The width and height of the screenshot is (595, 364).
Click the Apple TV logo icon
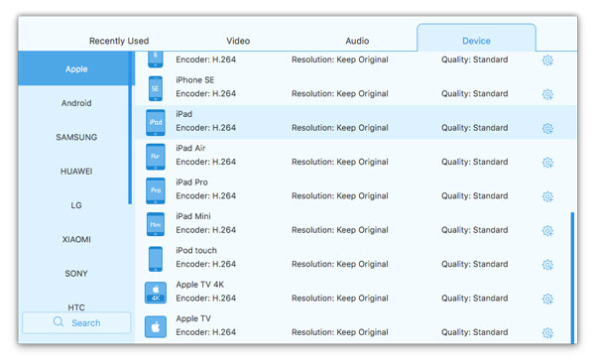pyautogui.click(x=156, y=326)
